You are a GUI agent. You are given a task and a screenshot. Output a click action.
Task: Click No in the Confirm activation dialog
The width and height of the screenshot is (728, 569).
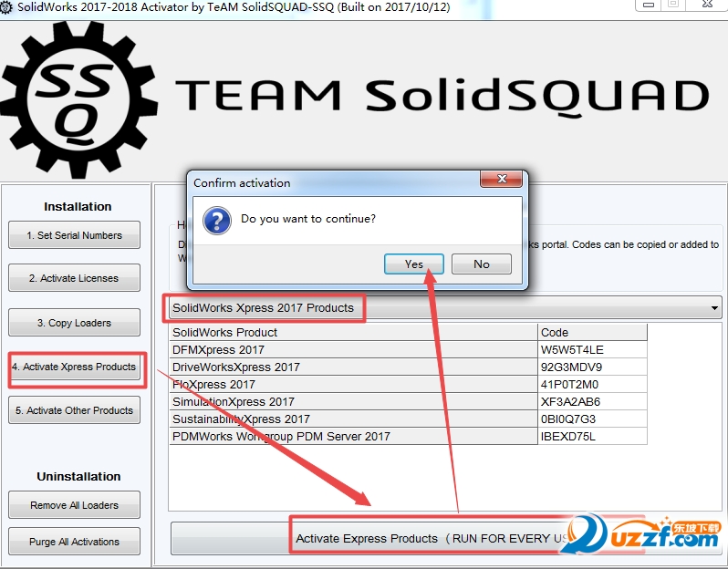point(482,264)
